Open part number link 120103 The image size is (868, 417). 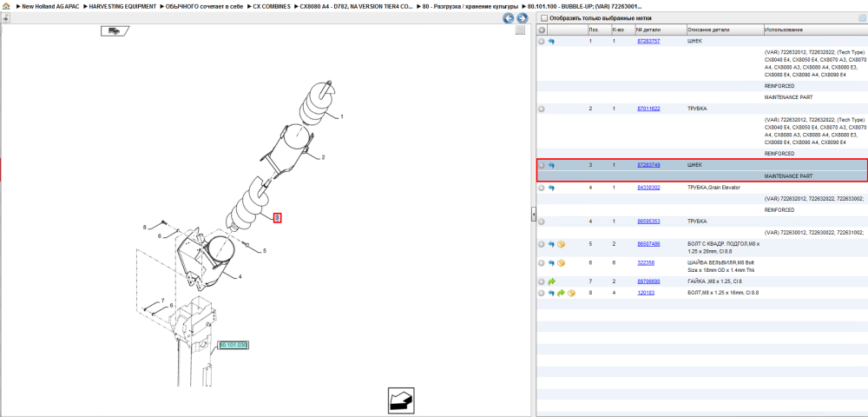[646, 293]
